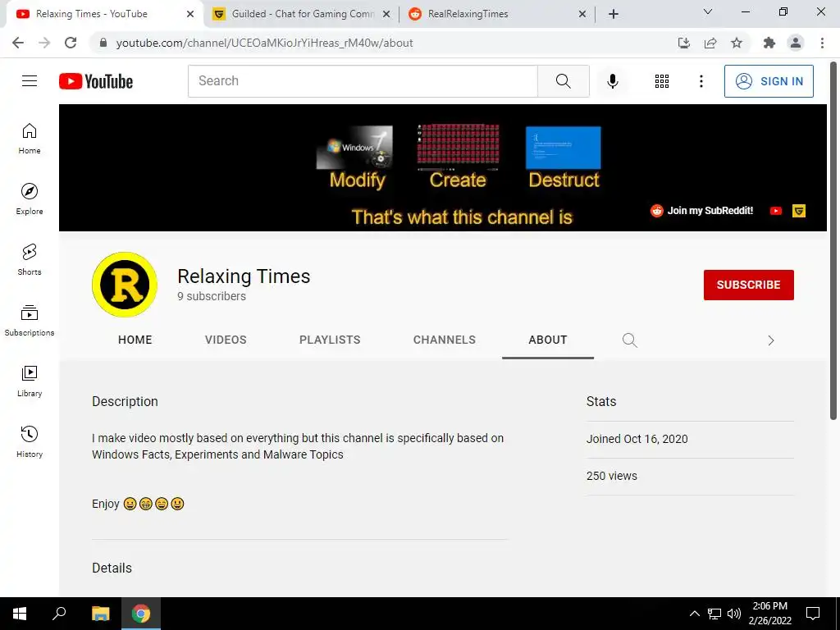Click the page vertical scrollbar
Image resolution: width=840 pixels, height=630 pixels.
(x=833, y=241)
